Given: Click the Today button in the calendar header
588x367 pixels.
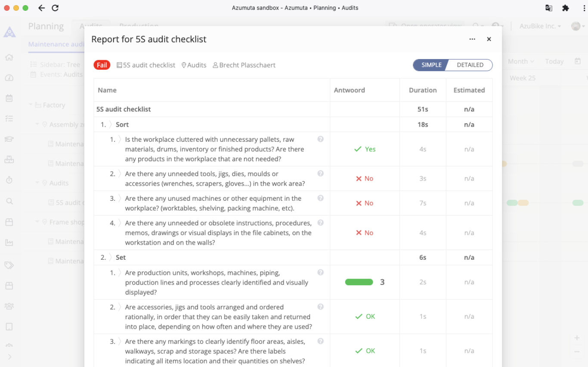Looking at the screenshot, I should point(554,61).
